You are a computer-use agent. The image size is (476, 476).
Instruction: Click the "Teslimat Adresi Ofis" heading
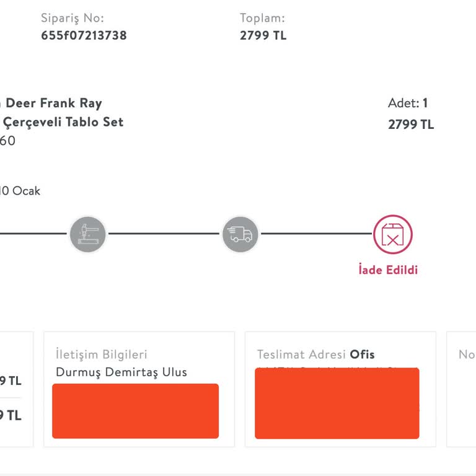coord(315,355)
